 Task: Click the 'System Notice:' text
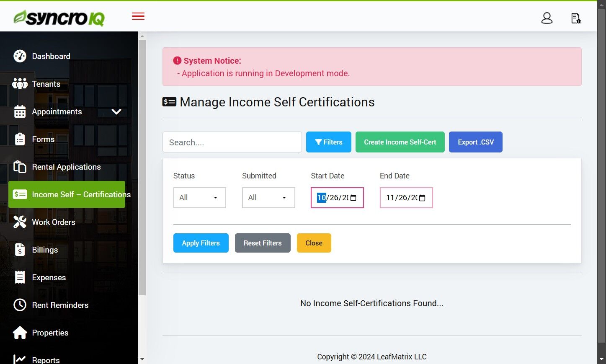(x=212, y=61)
